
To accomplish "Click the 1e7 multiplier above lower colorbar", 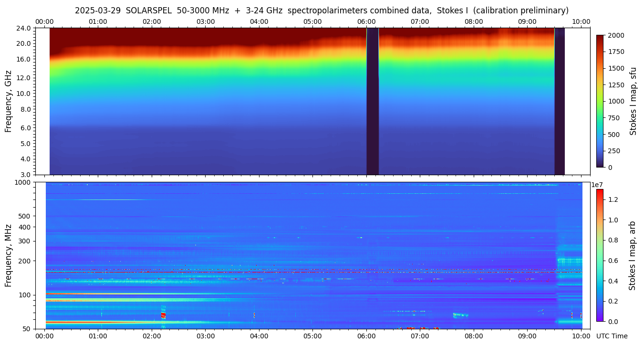I will [598, 185].
